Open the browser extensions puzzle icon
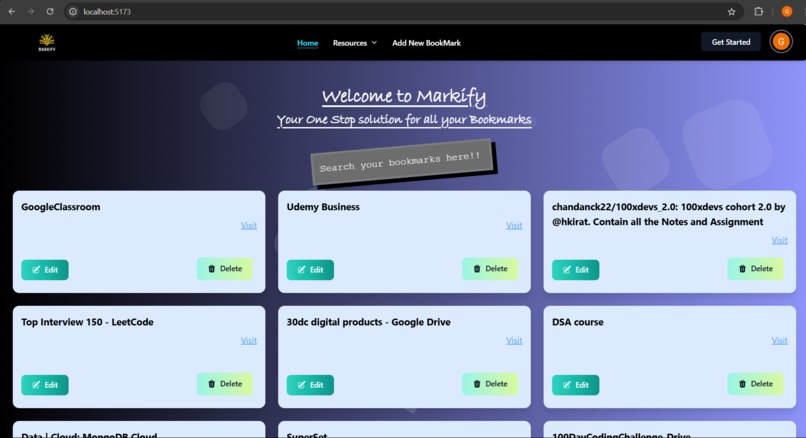The image size is (806, 438). 758,11
